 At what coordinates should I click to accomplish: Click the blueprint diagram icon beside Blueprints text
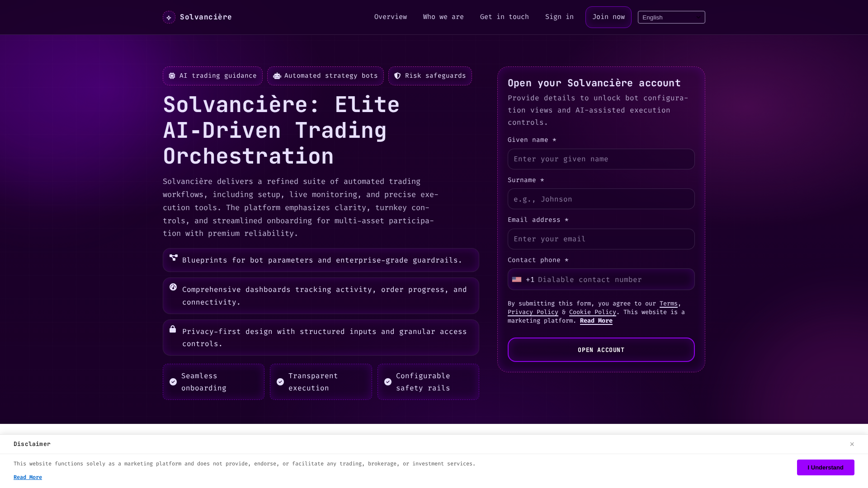(174, 258)
